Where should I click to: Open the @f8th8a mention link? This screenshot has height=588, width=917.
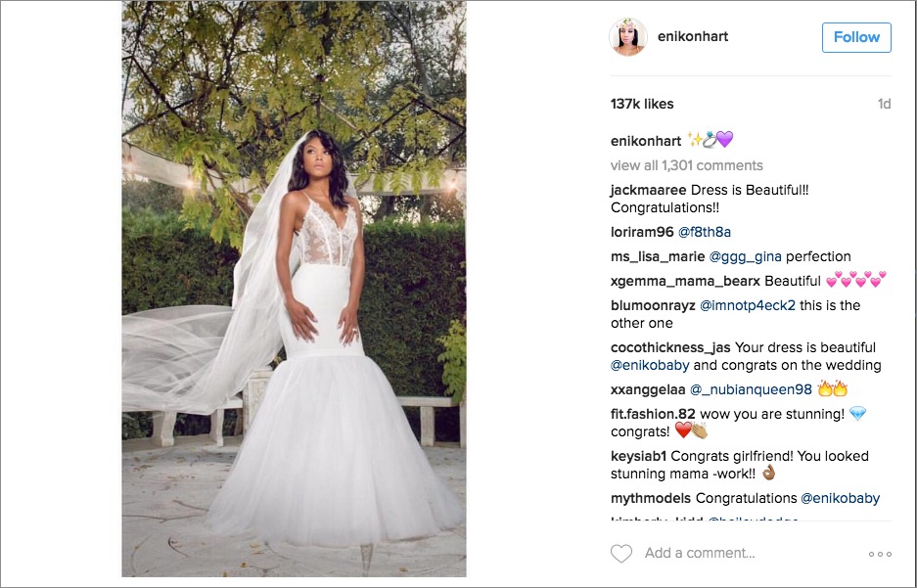point(704,232)
